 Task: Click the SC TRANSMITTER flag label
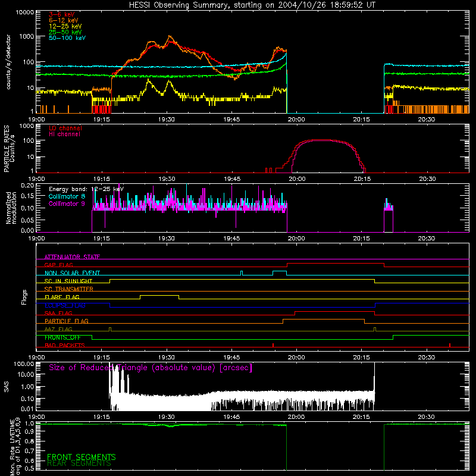pos(69,289)
